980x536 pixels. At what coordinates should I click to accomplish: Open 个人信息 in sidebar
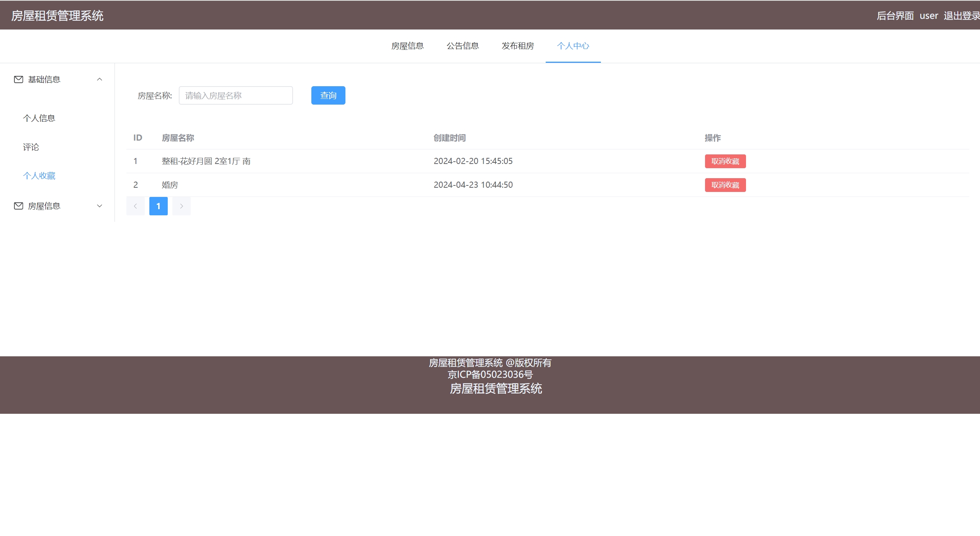pos(39,118)
